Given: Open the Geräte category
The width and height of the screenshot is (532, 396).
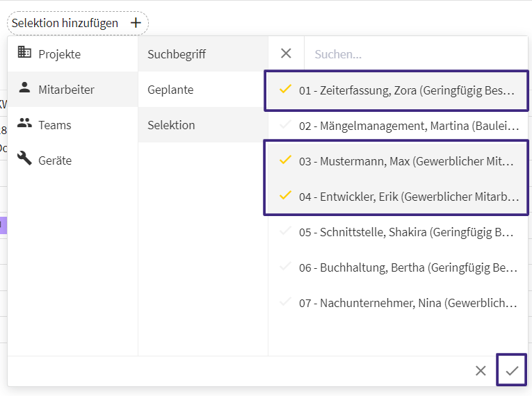Looking at the screenshot, I should pyautogui.click(x=72, y=160).
